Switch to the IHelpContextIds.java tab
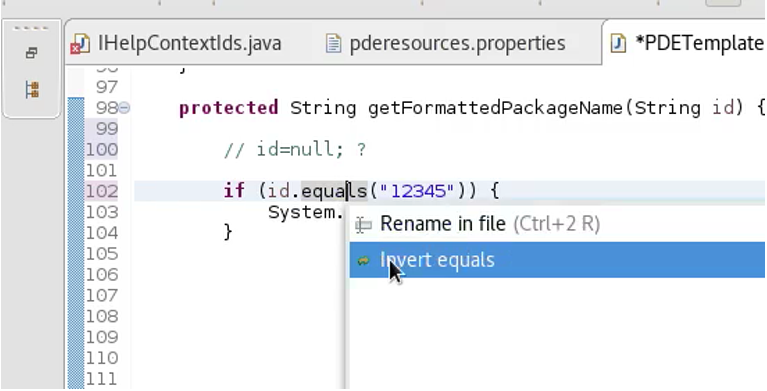This screenshot has width=767, height=391. coord(189,44)
